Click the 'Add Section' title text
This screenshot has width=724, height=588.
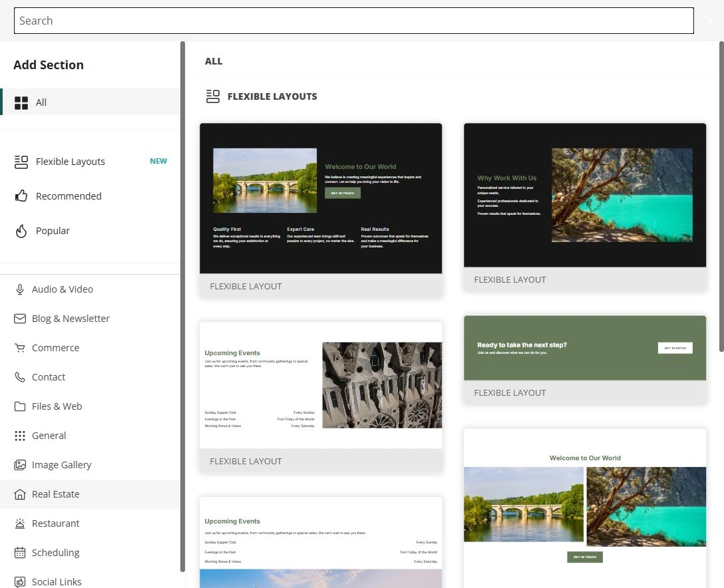pos(49,65)
